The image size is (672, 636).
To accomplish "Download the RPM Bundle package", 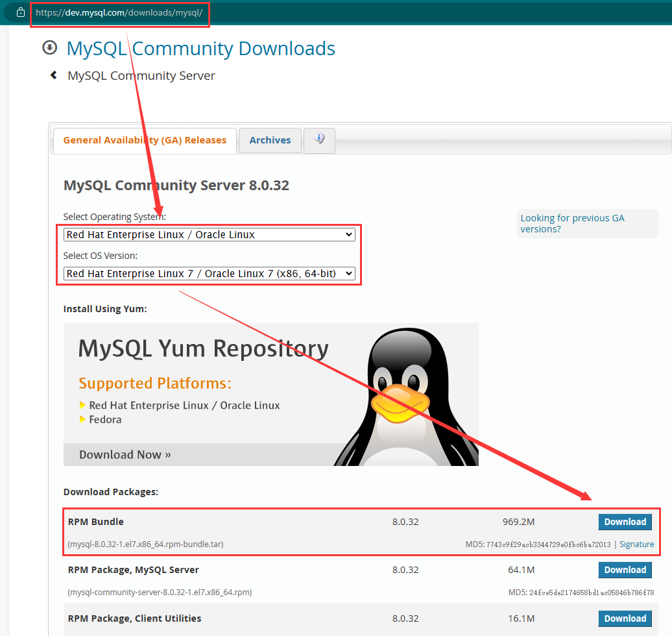I will point(625,522).
